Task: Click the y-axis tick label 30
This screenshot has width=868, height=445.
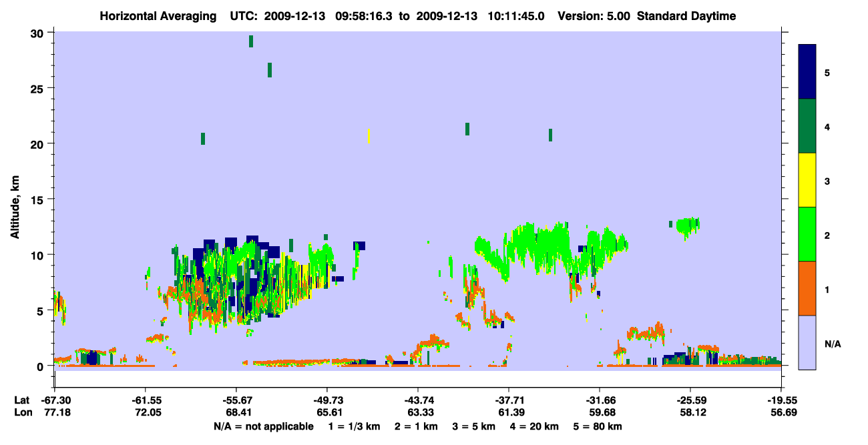Action: pos(39,33)
